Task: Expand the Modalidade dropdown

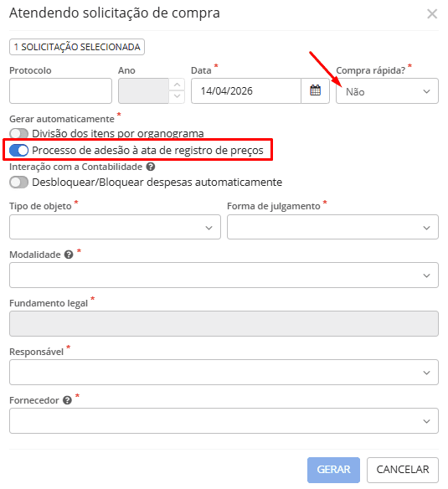Action: coord(224,275)
